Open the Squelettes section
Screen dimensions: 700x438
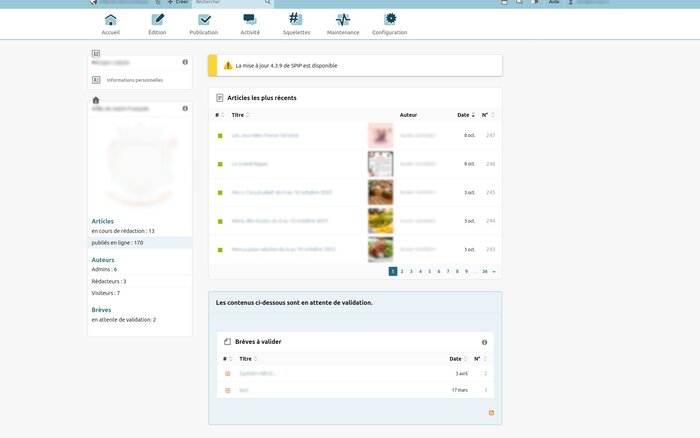(295, 24)
